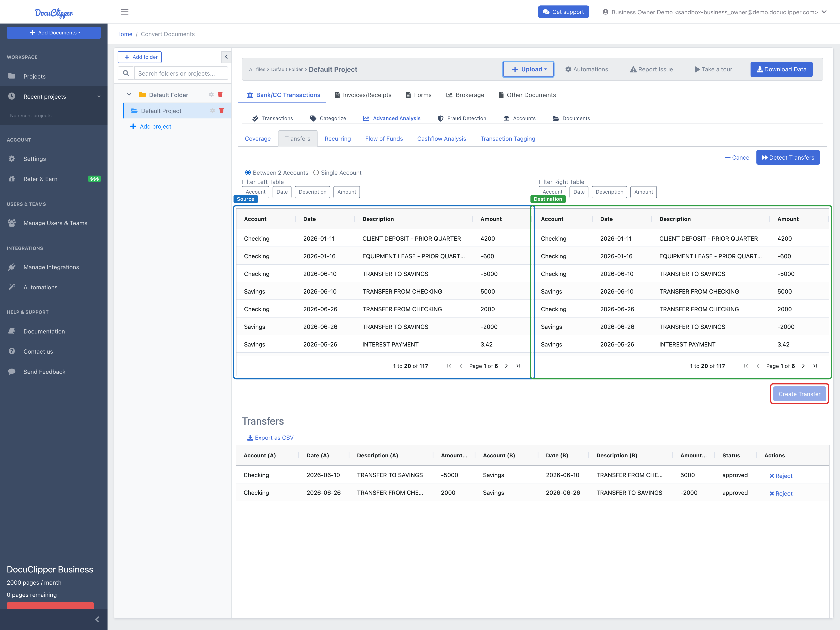Go to next page in Destination table
The width and height of the screenshot is (840, 630).
[x=803, y=366]
